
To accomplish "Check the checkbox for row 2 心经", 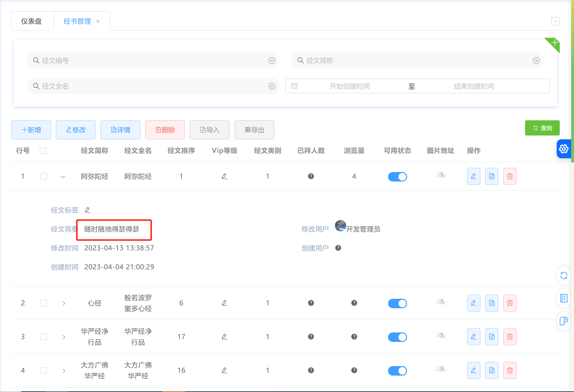I will click(x=43, y=303).
